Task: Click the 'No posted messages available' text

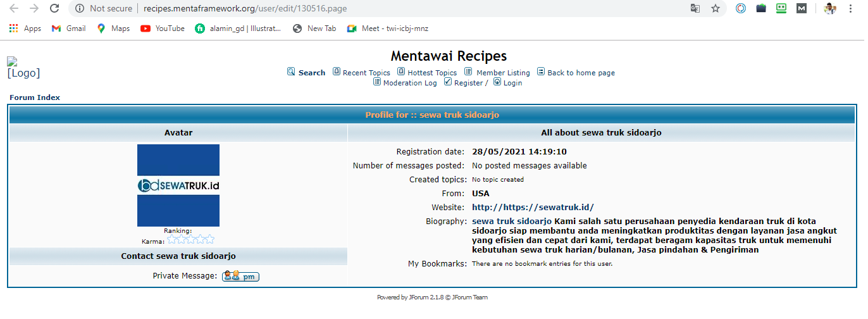Action: point(530,165)
